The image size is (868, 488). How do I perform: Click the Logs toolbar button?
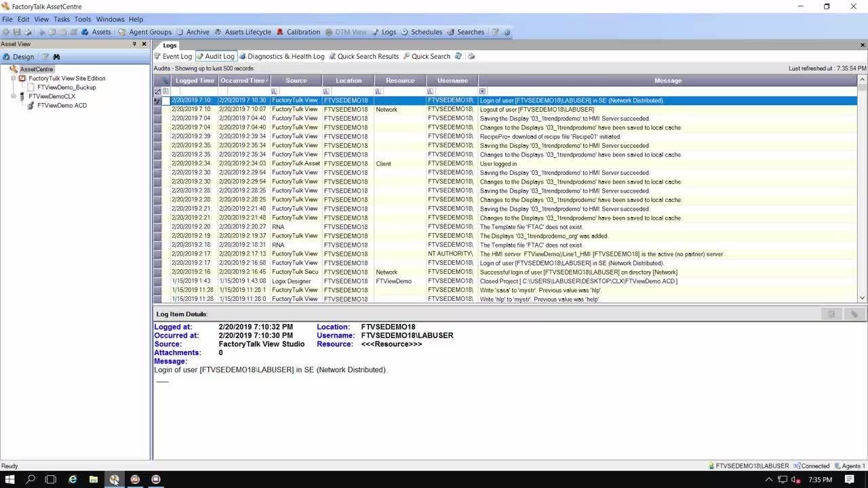pos(383,32)
